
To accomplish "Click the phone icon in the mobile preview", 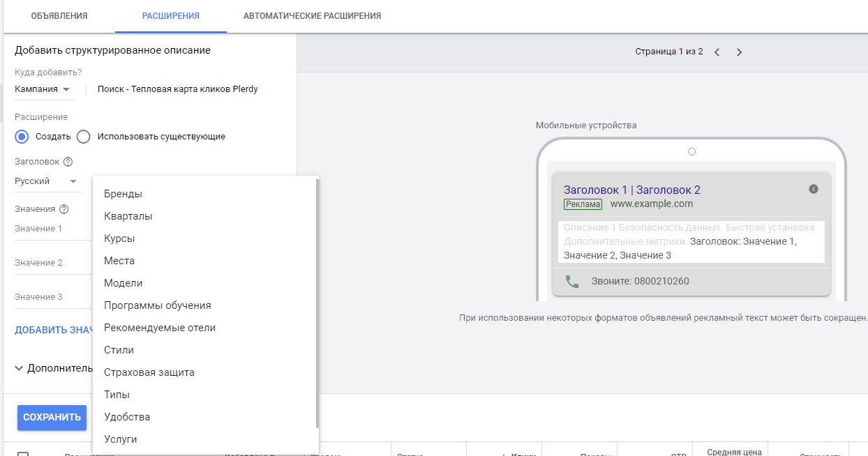I will coord(571,280).
